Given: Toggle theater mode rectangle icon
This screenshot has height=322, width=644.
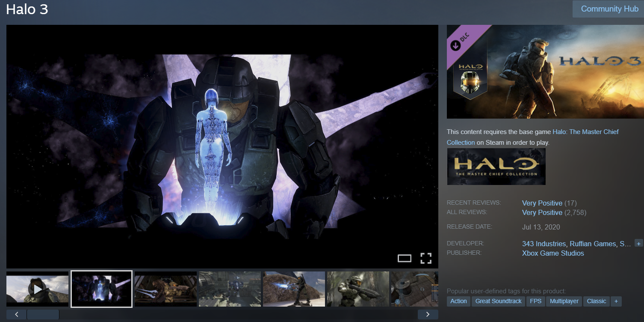Looking at the screenshot, I should (x=404, y=258).
